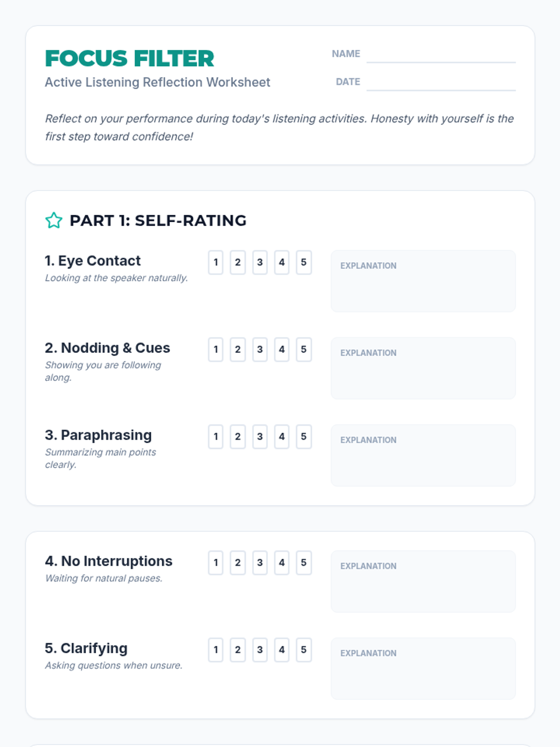Select rating 2 for Eye Contact
Image resolution: width=560 pixels, height=747 pixels.
238,262
